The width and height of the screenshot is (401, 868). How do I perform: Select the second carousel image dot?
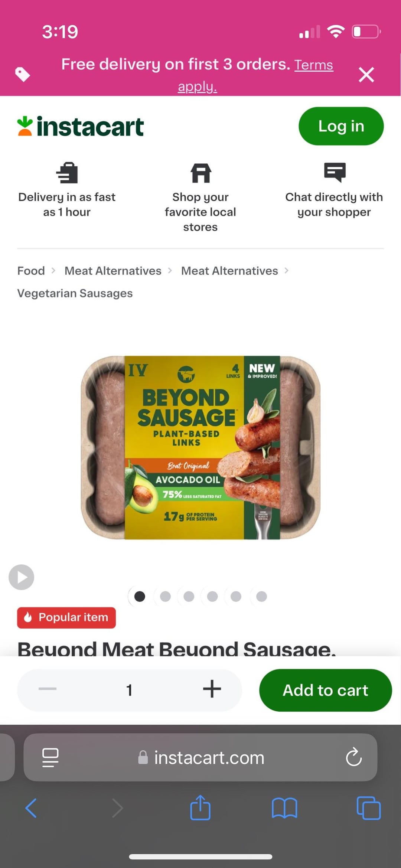[165, 596]
